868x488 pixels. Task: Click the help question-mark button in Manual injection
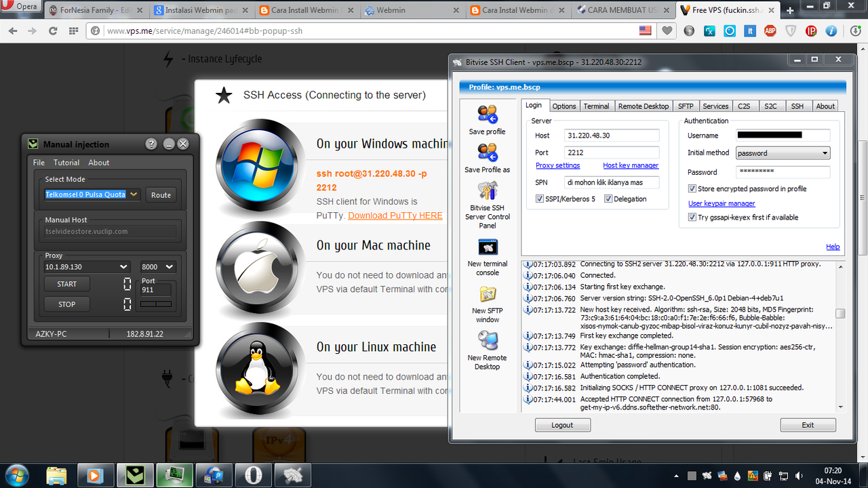[151, 144]
